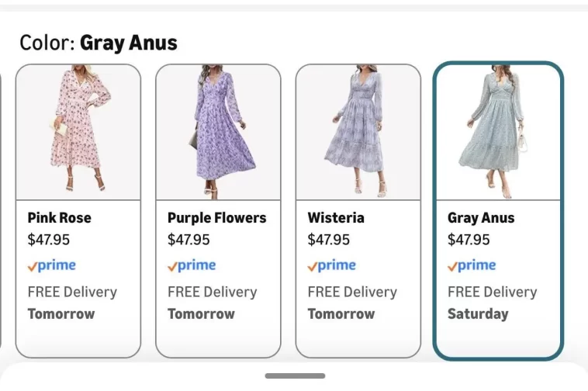This screenshot has width=588, height=391.
Task: Click the Color: Gray Anus heading
Action: [x=99, y=43]
